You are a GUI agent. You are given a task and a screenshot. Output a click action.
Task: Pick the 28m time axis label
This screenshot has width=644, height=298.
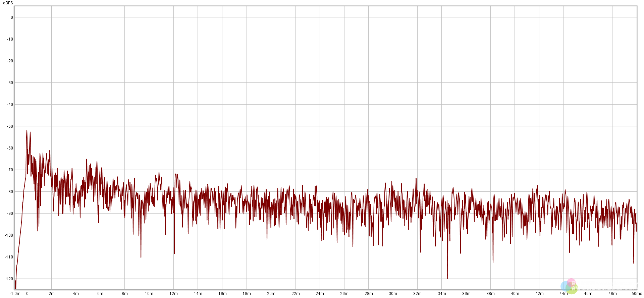(369, 294)
